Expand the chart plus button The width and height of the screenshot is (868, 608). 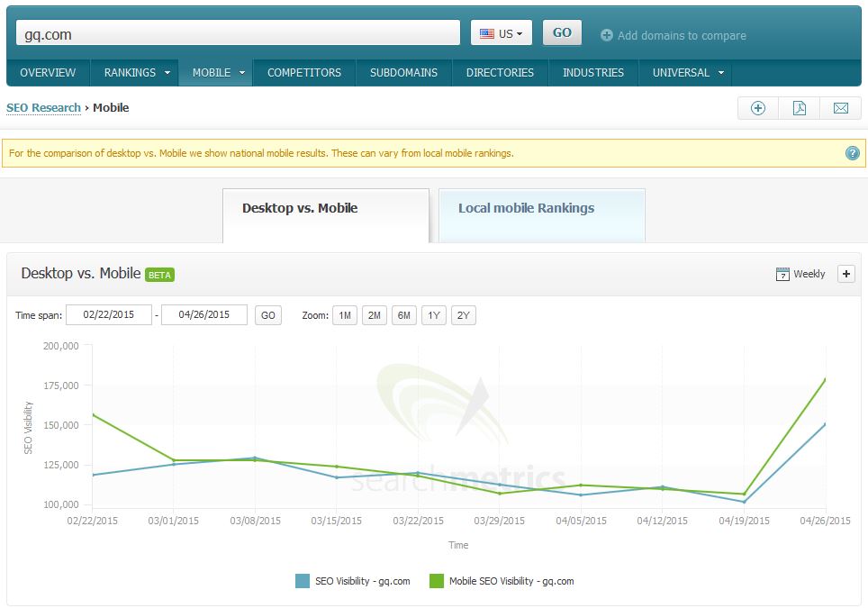coord(845,274)
